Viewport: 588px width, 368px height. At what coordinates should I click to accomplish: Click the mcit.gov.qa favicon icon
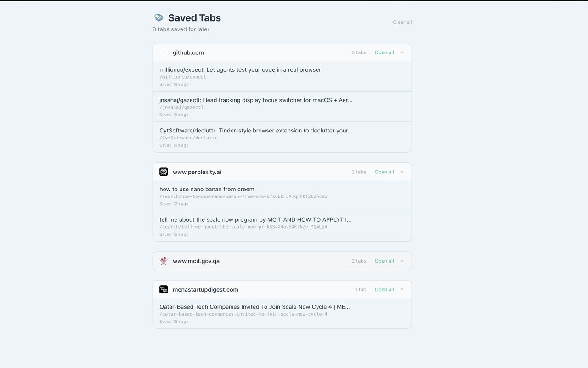[164, 261]
